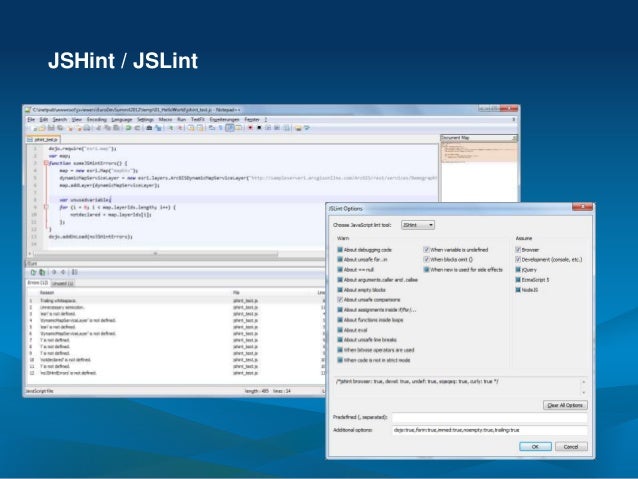Switch to the Errors (12) tab
The width and height of the screenshot is (638, 479).
coord(38,283)
